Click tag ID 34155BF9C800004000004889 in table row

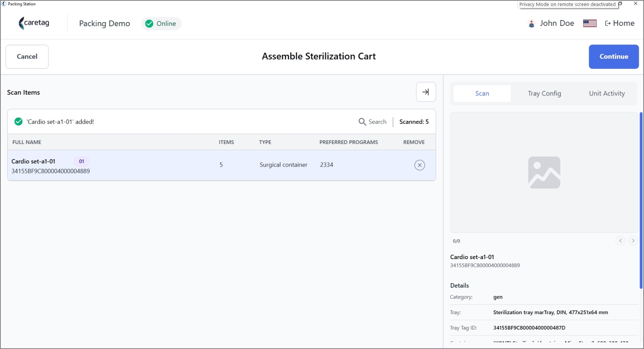coord(50,171)
